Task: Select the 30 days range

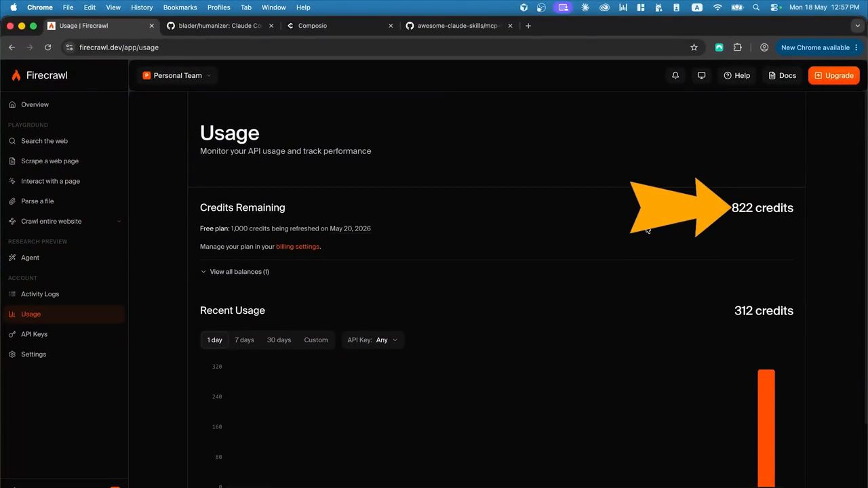Action: tap(279, 340)
